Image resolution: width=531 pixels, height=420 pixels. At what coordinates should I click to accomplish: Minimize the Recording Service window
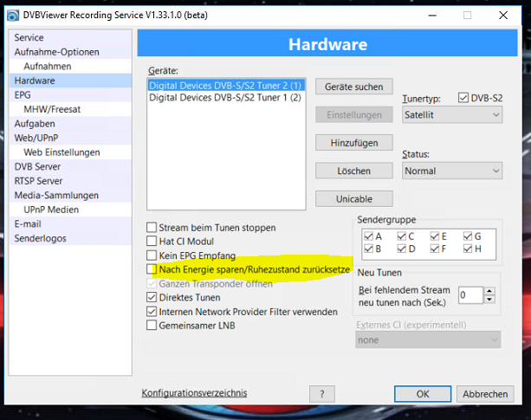click(x=432, y=16)
